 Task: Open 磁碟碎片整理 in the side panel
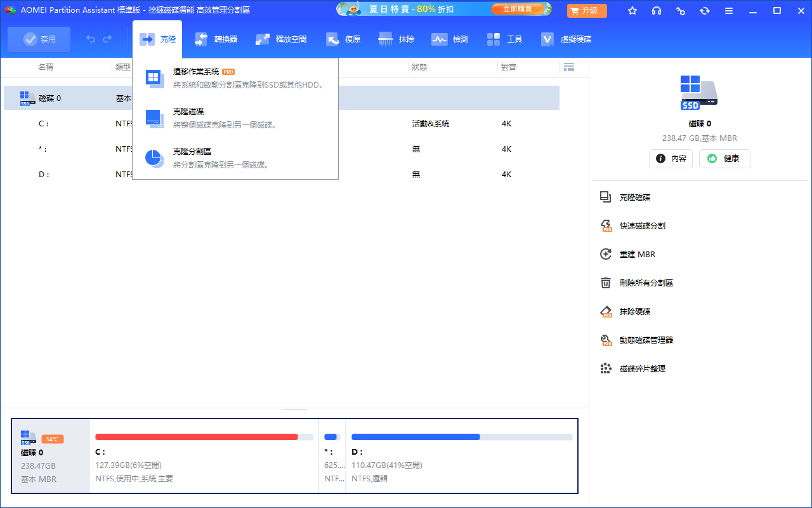tap(633, 369)
